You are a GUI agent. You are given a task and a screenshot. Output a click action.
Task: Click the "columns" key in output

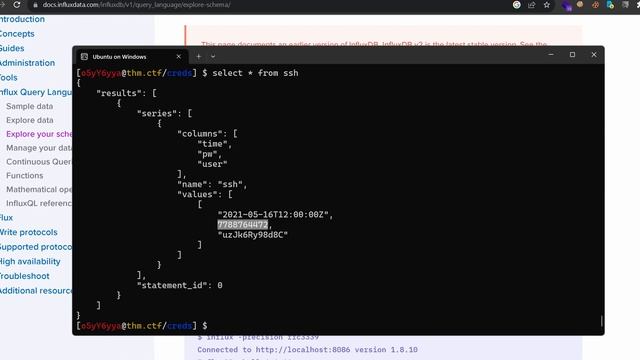(x=200, y=134)
